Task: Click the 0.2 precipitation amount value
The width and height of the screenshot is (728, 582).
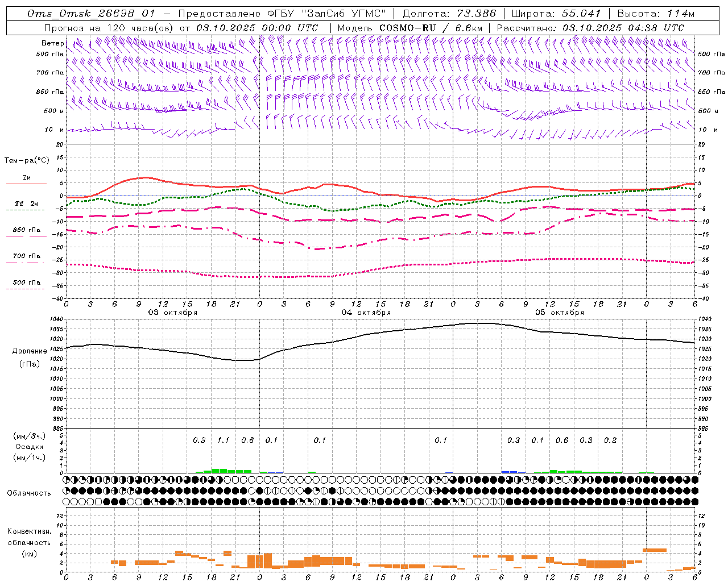Action: coord(610,440)
